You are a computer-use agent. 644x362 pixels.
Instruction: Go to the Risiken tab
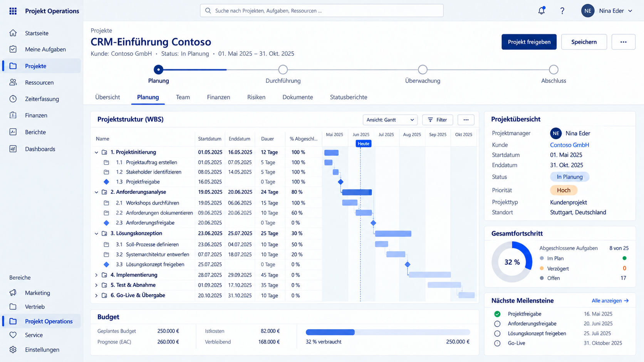256,97
